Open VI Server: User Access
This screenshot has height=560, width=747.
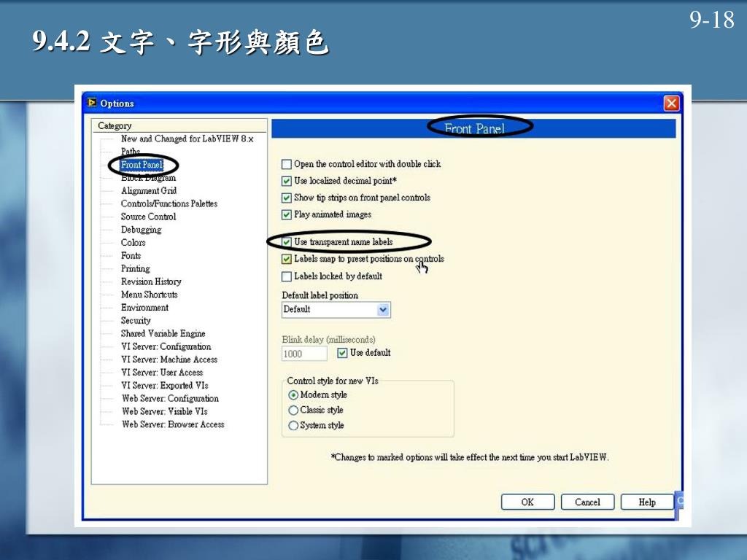pos(162,373)
